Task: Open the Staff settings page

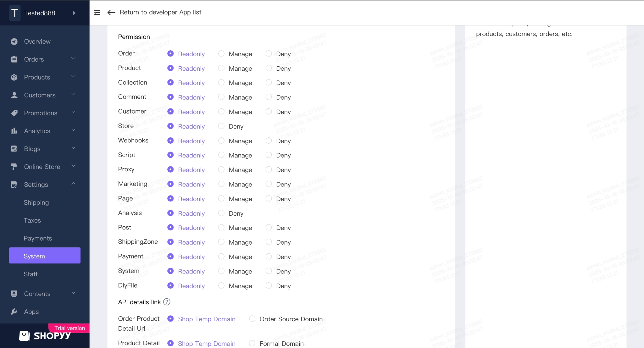Action: pos(31,274)
